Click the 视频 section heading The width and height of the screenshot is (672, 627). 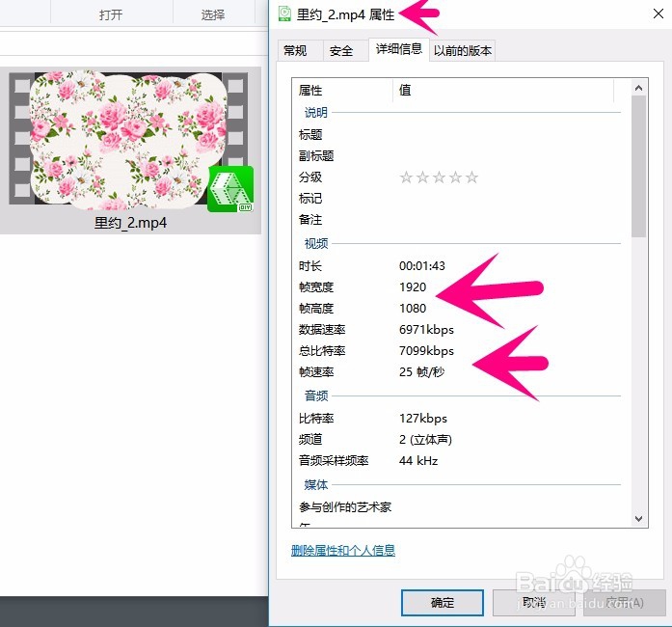click(x=316, y=244)
